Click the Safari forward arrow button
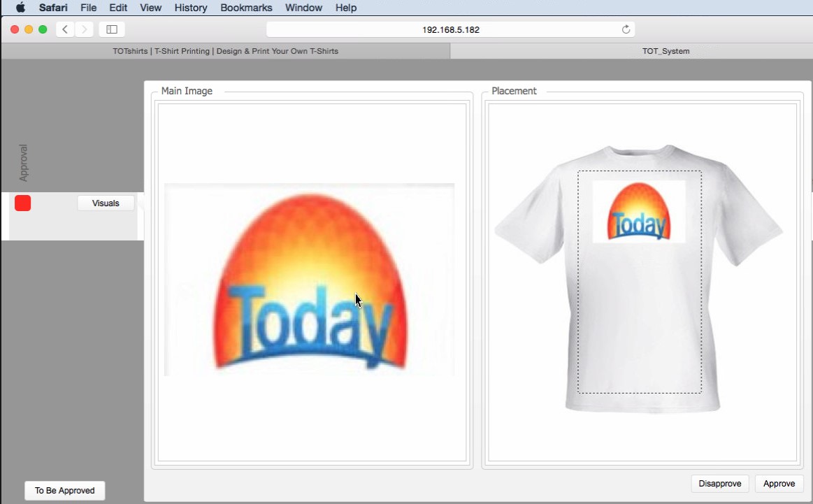Viewport: 813px width, 504px height. pos(85,29)
